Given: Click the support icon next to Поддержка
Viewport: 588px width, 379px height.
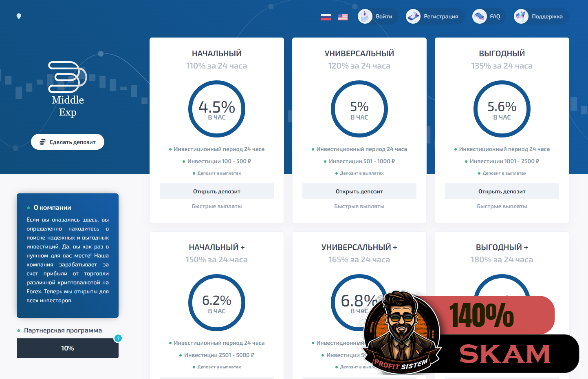Looking at the screenshot, I should click(521, 16).
